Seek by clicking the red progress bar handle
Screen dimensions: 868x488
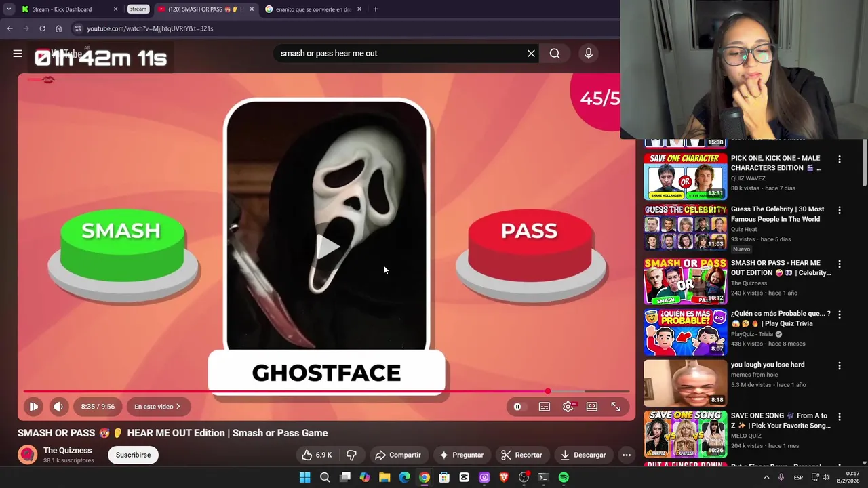pos(547,391)
